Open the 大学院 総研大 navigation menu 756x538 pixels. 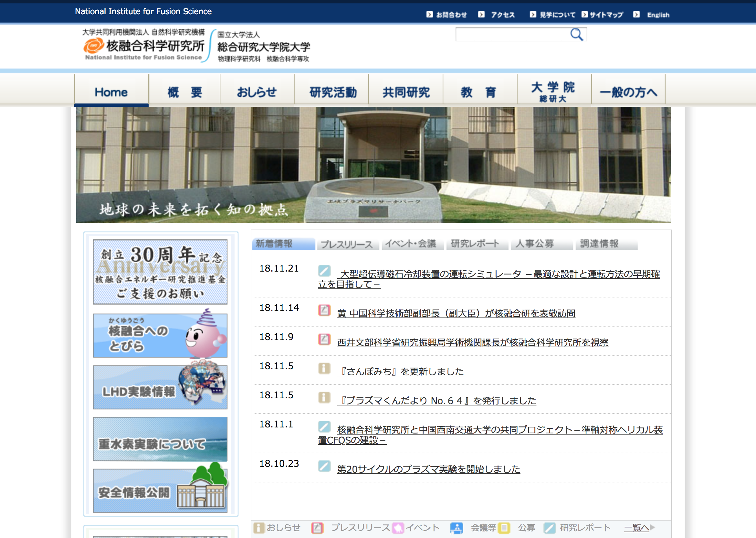[x=554, y=90]
